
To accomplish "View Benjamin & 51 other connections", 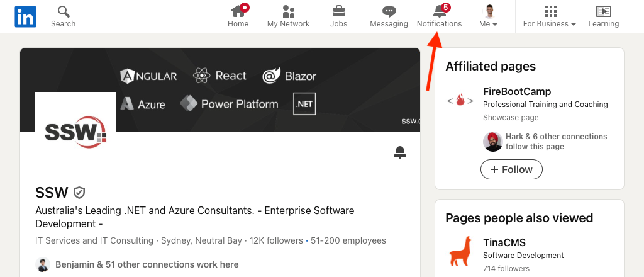I will point(147,264).
